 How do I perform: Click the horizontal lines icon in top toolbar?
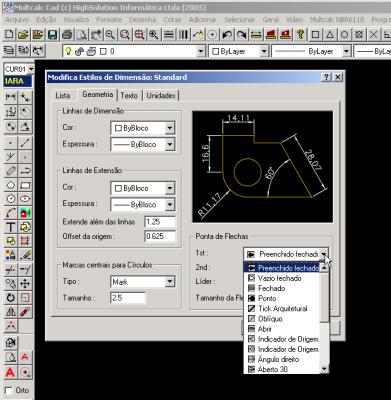click(x=169, y=34)
